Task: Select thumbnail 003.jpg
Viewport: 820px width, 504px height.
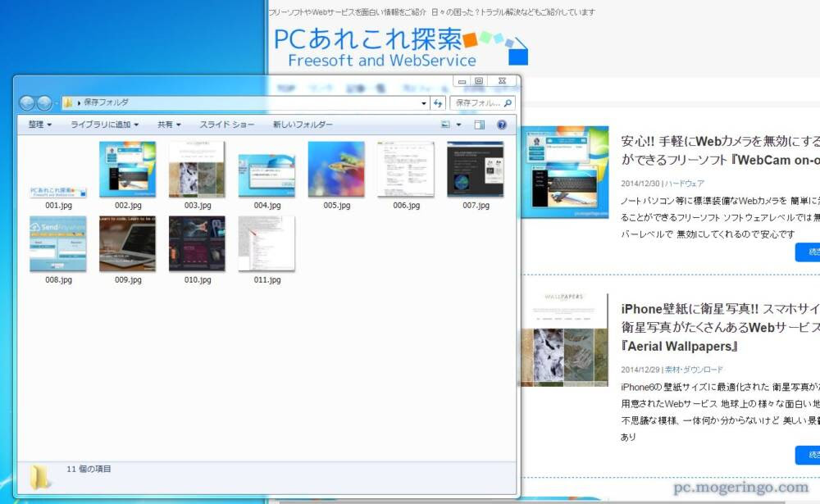Action: 197,170
